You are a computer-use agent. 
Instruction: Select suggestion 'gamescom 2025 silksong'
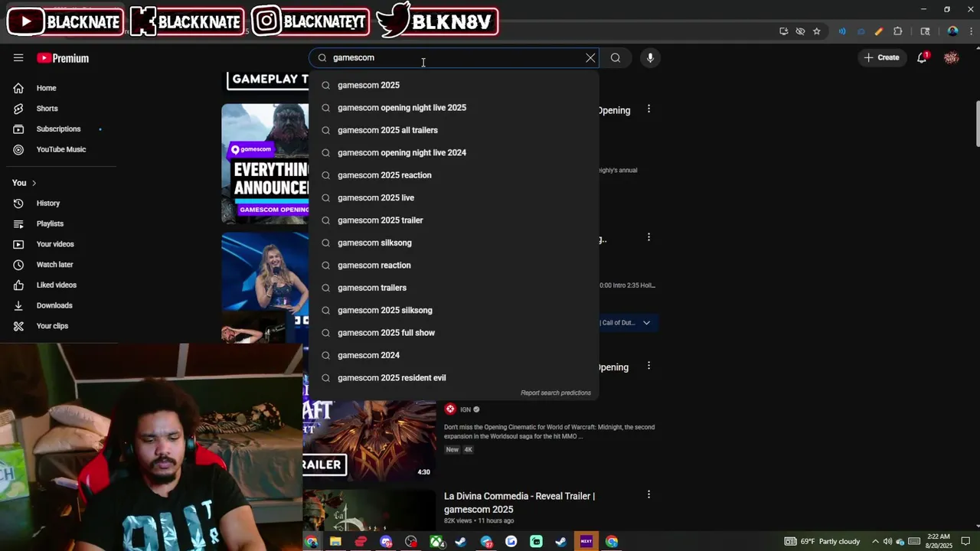tap(453, 311)
